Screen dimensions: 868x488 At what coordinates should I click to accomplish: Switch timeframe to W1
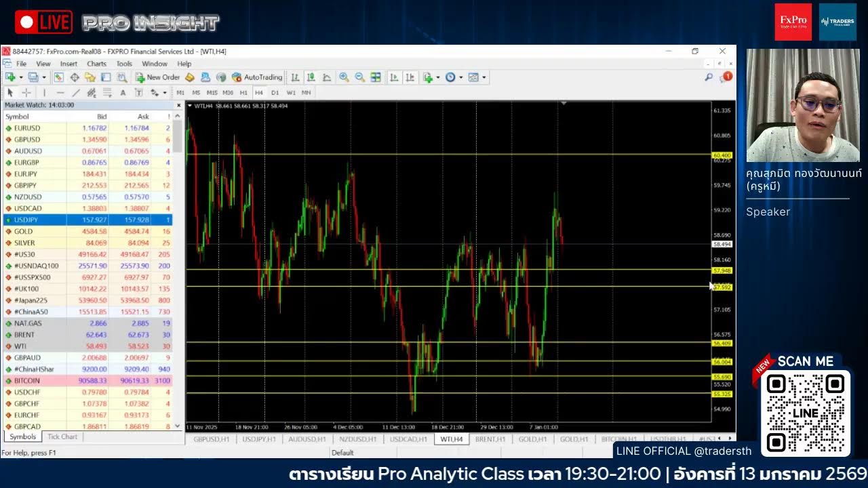pos(291,93)
